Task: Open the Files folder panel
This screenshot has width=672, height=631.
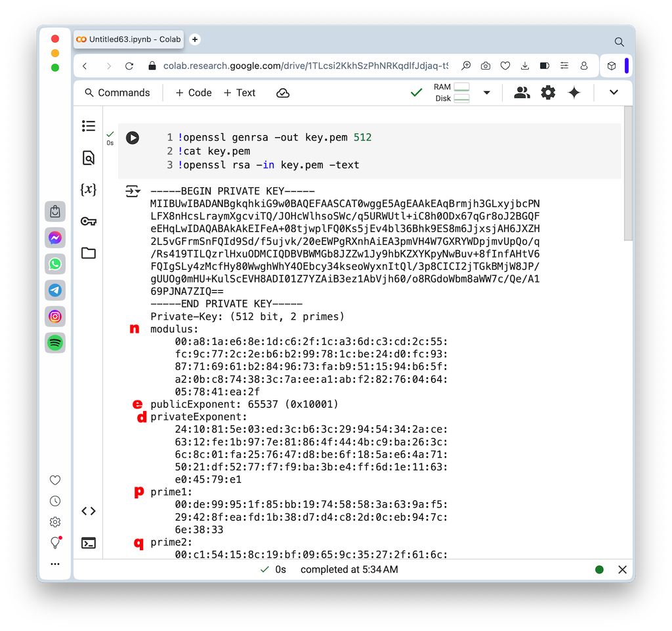Action: (89, 253)
